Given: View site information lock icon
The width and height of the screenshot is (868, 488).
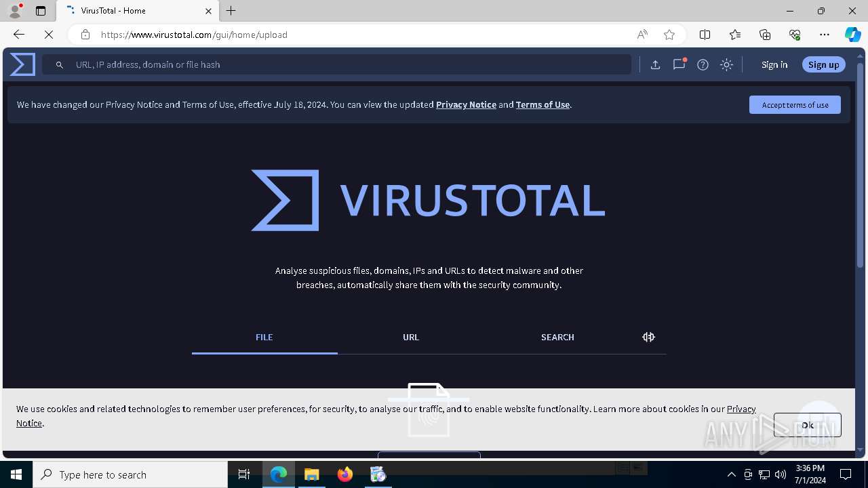Looking at the screenshot, I should [x=85, y=35].
